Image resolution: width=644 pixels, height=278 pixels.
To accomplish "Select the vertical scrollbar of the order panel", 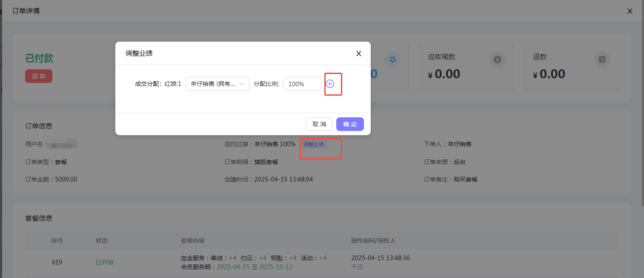I will tap(642, 104).
